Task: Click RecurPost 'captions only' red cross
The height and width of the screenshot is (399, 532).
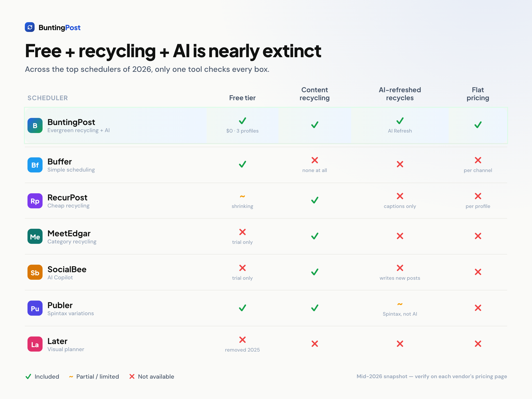Action: 400,196
